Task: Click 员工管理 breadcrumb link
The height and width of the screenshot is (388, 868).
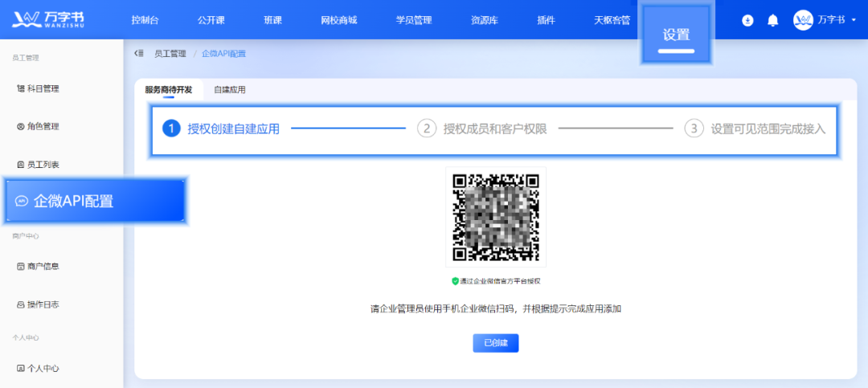Action: click(170, 54)
